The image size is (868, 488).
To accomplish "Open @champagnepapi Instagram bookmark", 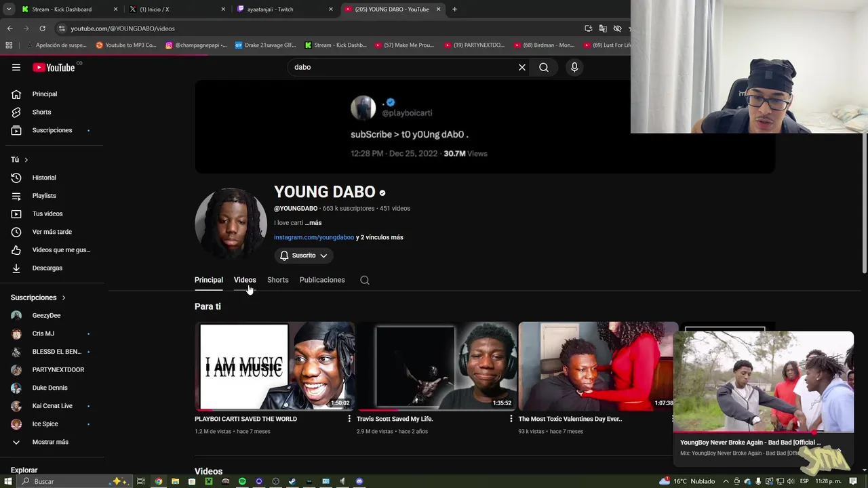I will [196, 45].
